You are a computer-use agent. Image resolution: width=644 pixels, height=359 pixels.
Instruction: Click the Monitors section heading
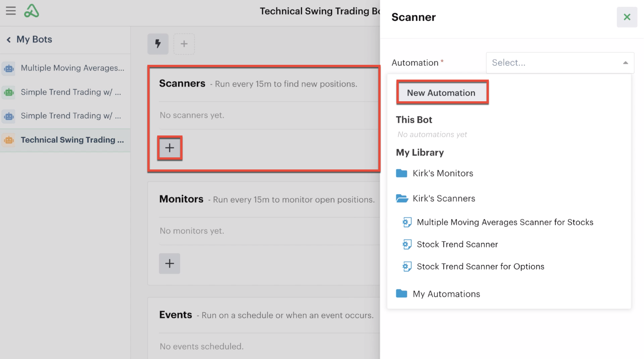click(181, 199)
